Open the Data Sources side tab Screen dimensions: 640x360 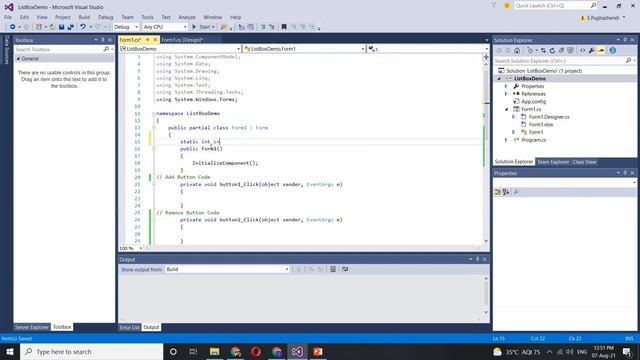6,50
